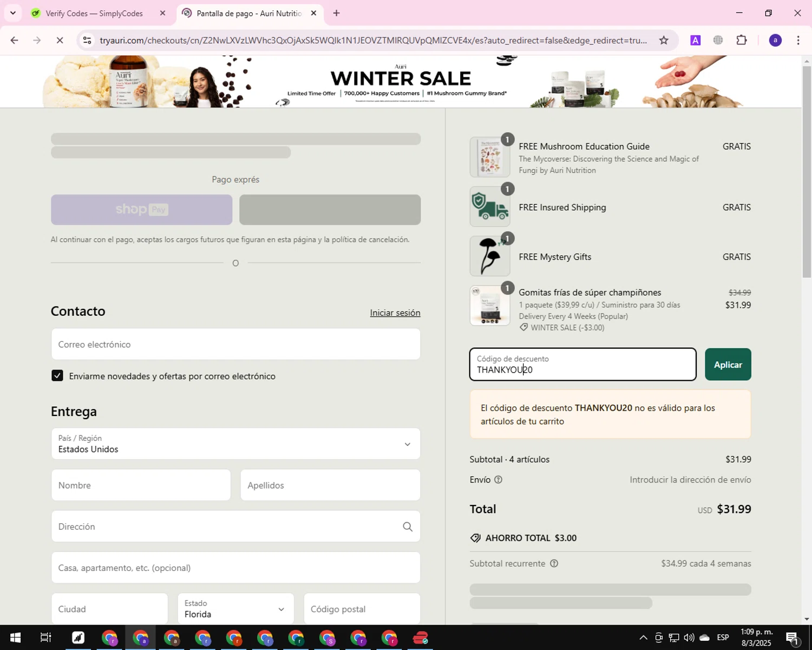Click Subtotal recurrente help icon

pos(554,563)
